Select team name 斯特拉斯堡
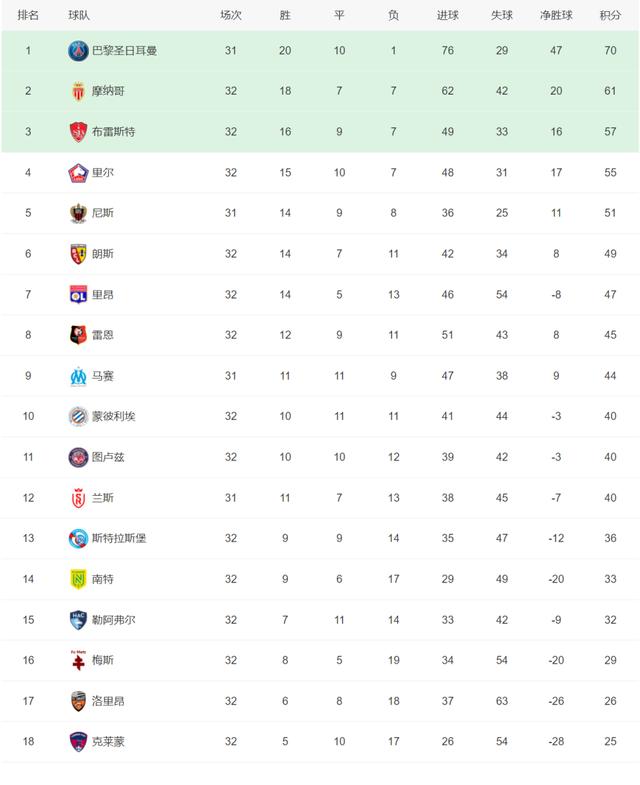 [119, 538]
